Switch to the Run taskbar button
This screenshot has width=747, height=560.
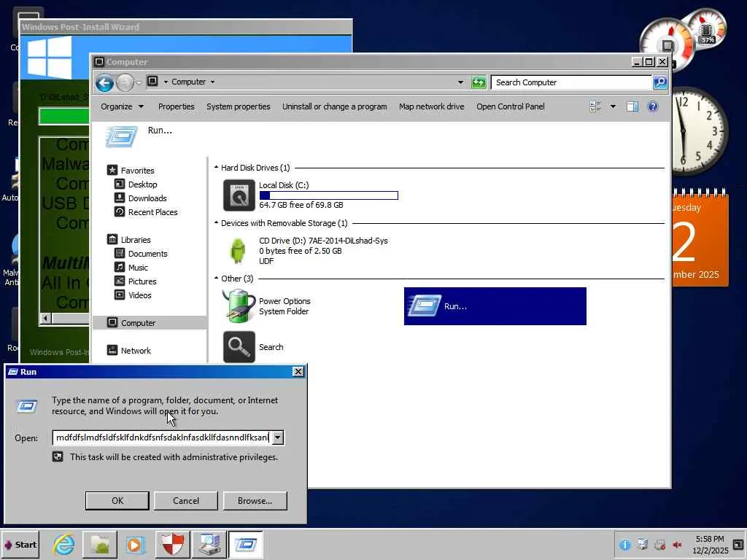click(246, 544)
